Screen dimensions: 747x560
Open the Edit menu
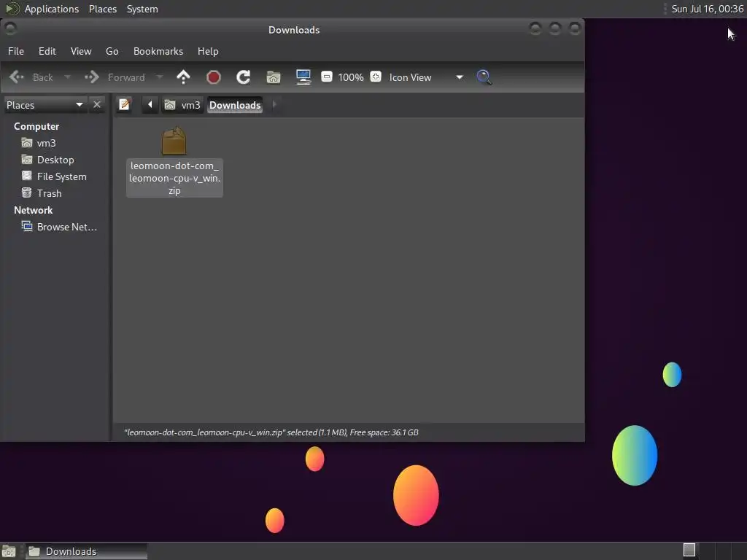tap(47, 51)
